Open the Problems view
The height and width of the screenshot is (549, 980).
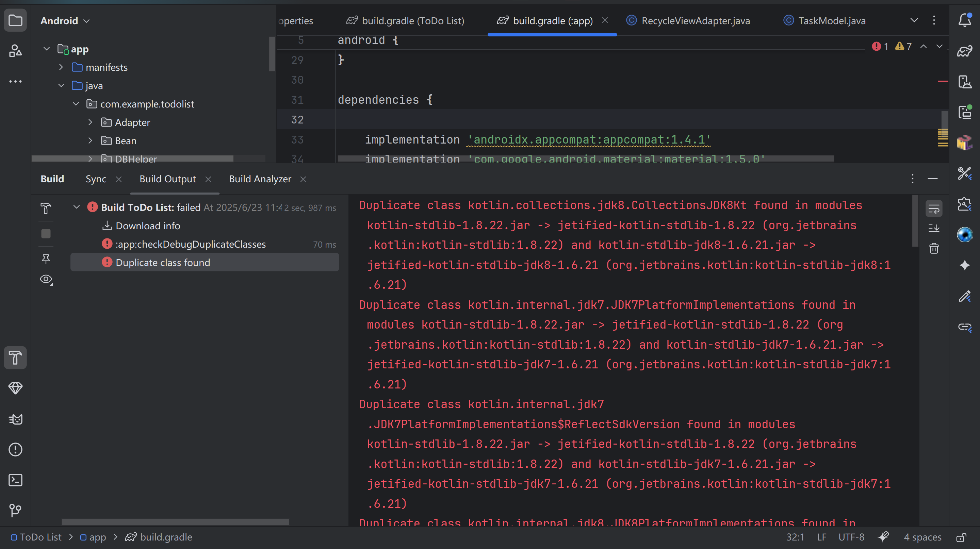(15, 450)
